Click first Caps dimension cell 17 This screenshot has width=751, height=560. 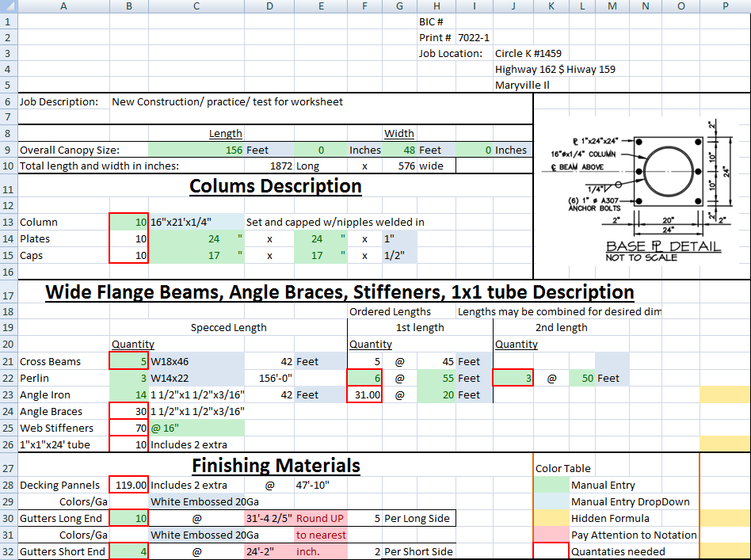[196, 255]
